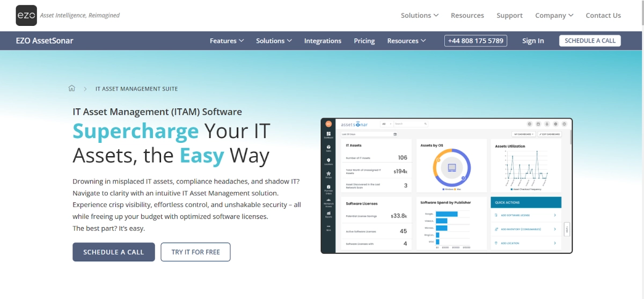Click the Quick Actions header in preview

click(526, 202)
